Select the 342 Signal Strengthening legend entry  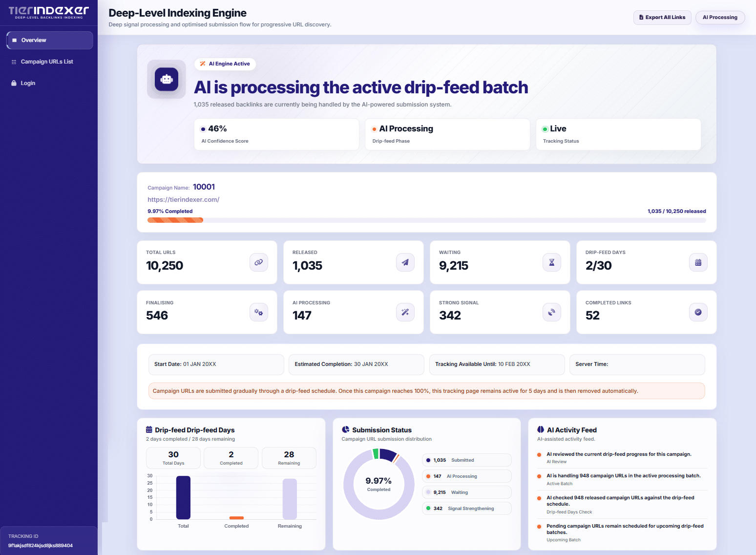466,509
